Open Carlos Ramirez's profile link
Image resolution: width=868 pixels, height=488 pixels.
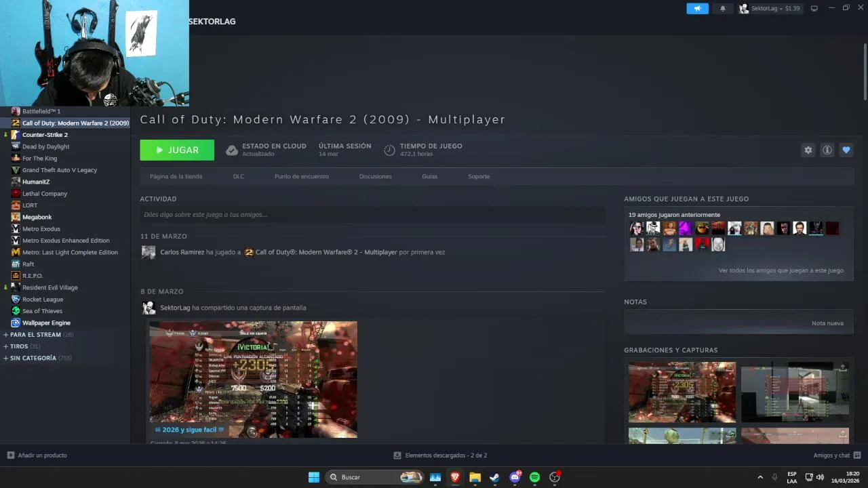[182, 252]
